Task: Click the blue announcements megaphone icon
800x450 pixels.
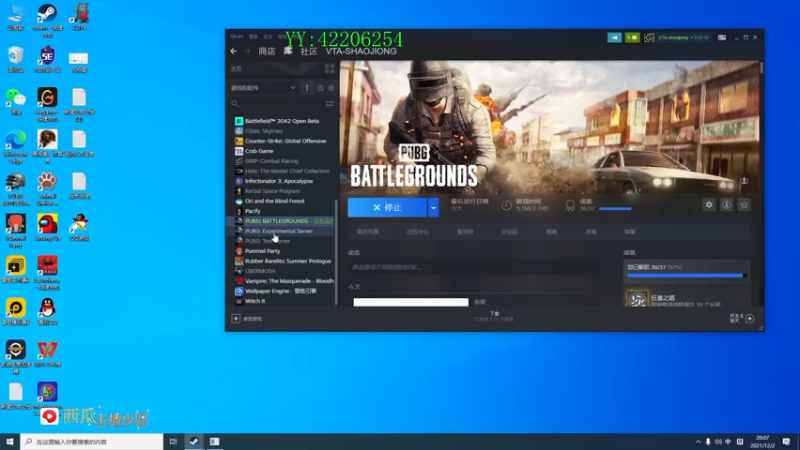Action: pos(614,37)
